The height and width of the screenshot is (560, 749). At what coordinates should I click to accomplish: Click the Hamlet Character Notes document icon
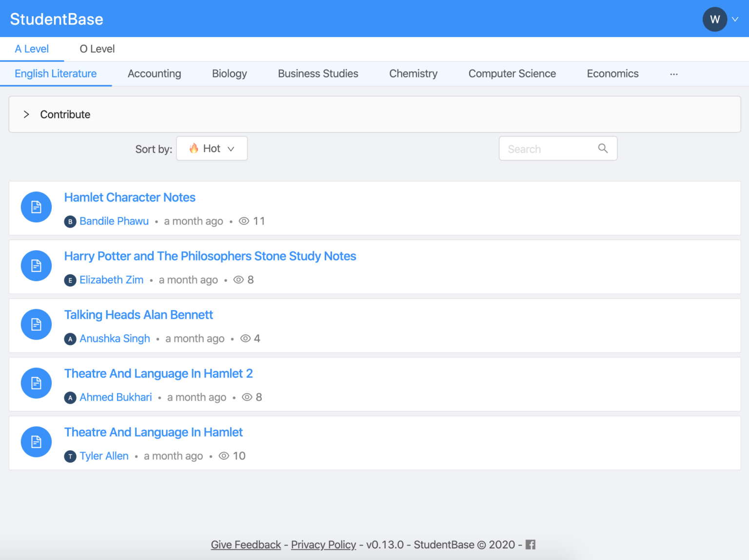pyautogui.click(x=36, y=207)
